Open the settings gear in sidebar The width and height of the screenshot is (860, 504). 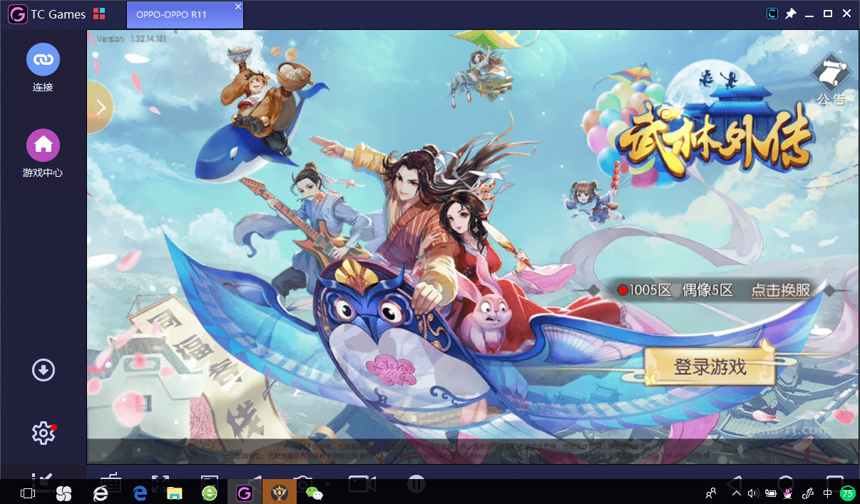(43, 433)
